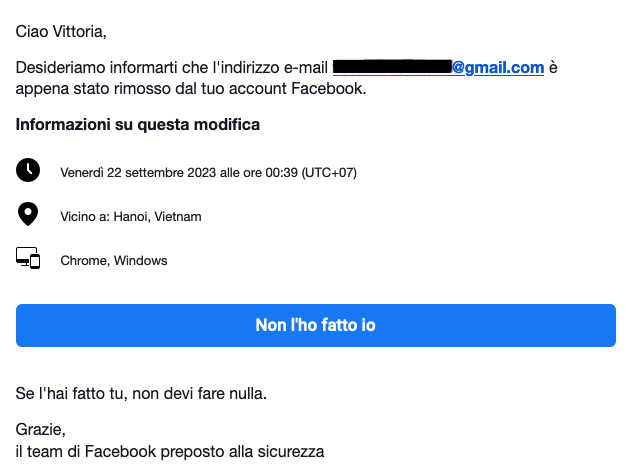
Task: Click the word "Chrome" in the device line
Action: [85, 261]
